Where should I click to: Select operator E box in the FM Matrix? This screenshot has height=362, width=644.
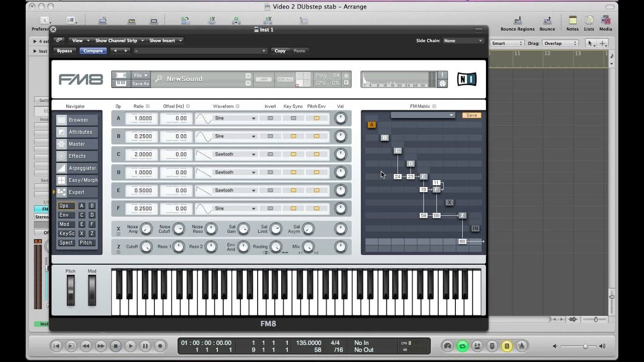tap(424, 177)
